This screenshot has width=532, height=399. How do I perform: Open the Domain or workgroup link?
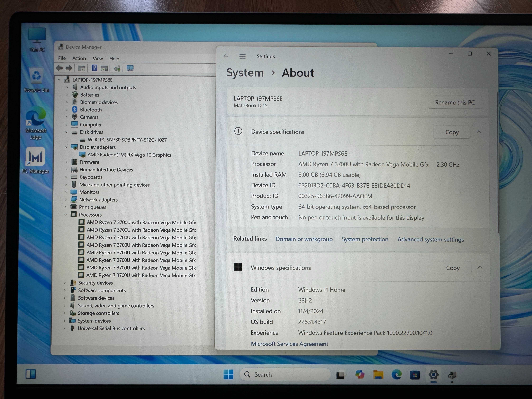[x=304, y=239]
